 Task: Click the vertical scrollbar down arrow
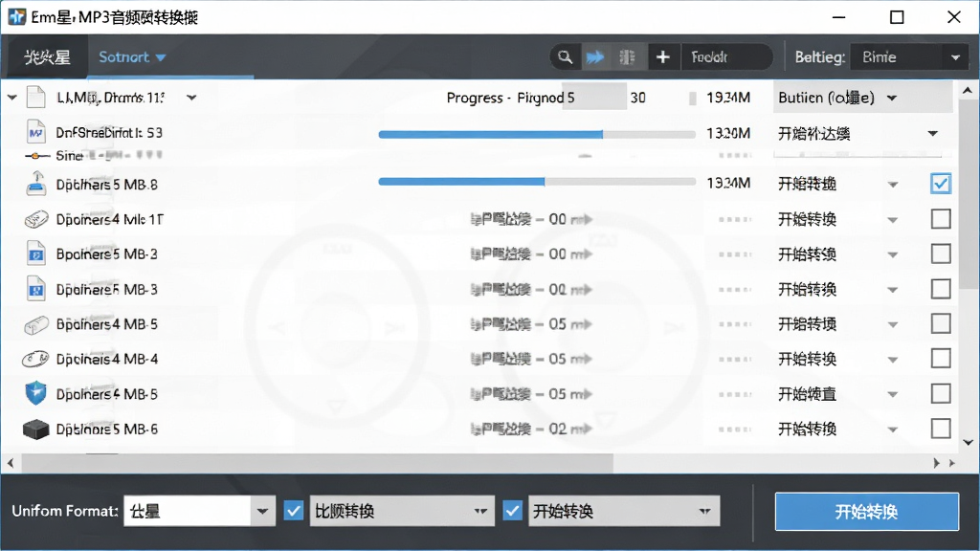click(x=969, y=442)
